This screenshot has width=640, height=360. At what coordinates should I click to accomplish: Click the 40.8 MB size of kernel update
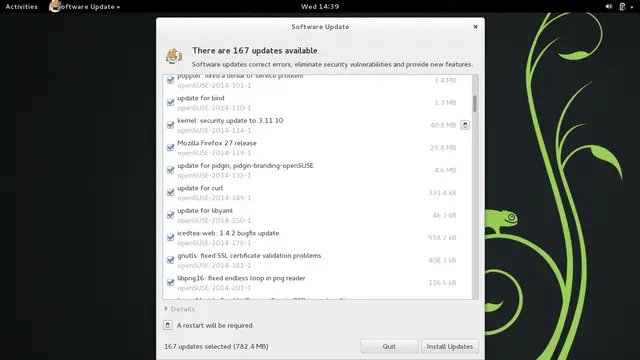pos(443,125)
